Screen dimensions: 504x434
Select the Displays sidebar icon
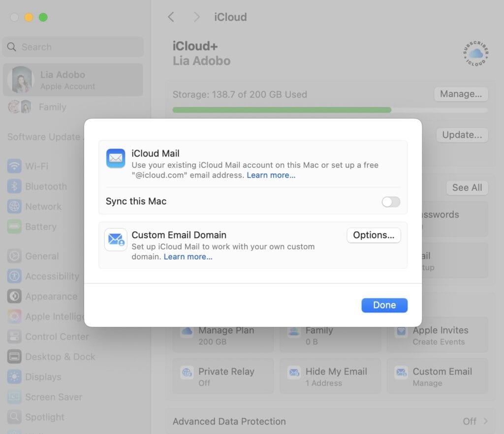(14, 376)
